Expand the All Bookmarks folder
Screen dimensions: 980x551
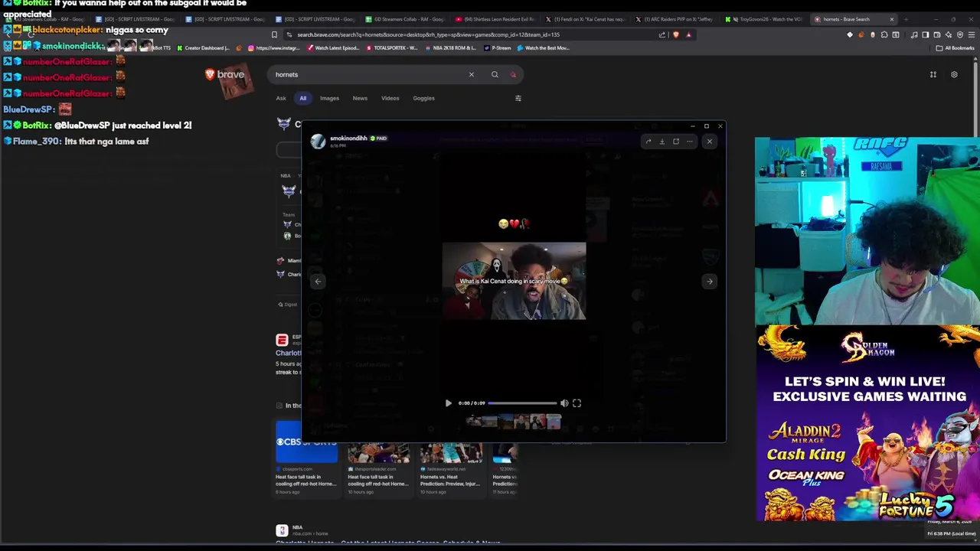pos(955,47)
